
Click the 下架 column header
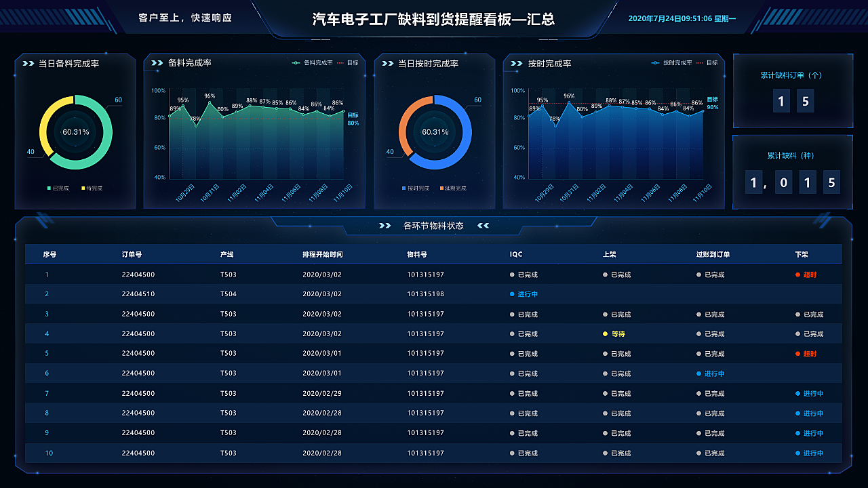tap(802, 255)
